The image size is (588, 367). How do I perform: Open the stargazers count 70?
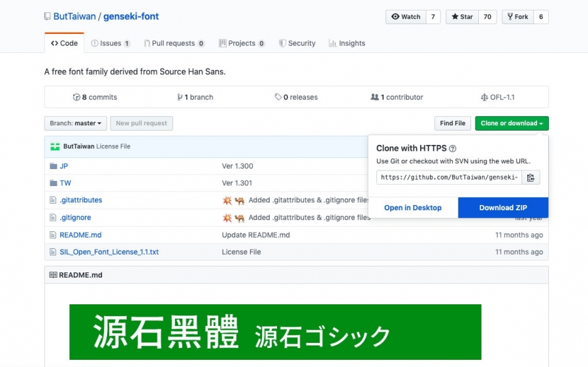[x=487, y=17]
